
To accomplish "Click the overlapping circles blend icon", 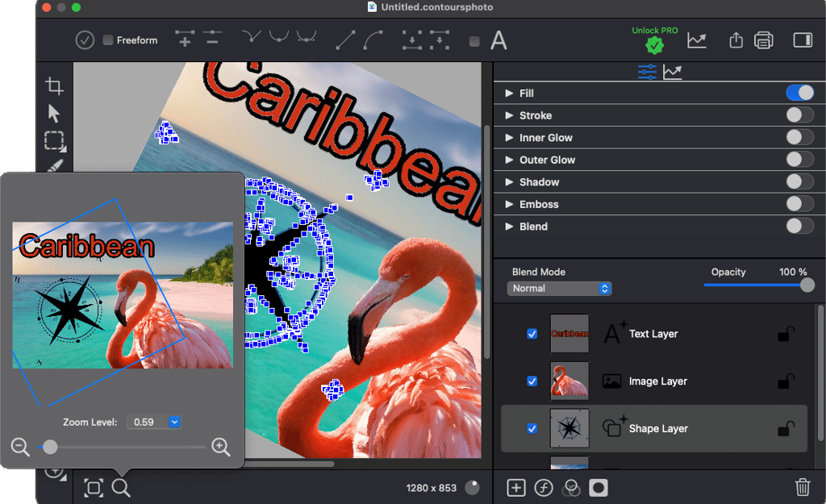I will [570, 488].
